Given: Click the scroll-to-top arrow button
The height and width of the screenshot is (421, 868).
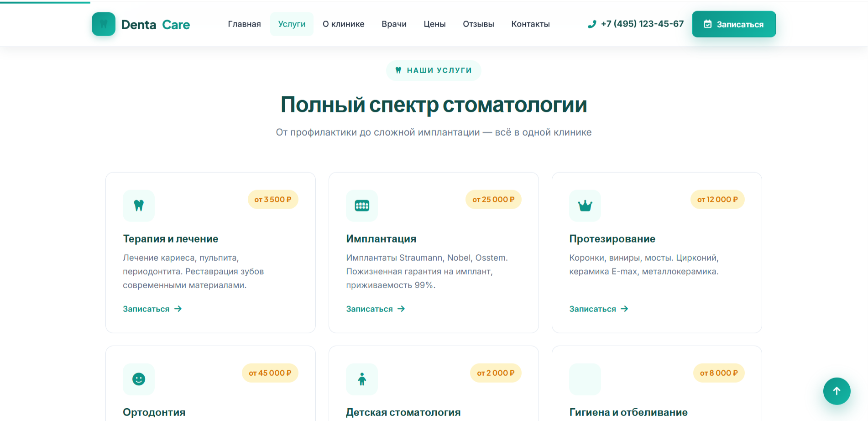Looking at the screenshot, I should (x=837, y=391).
